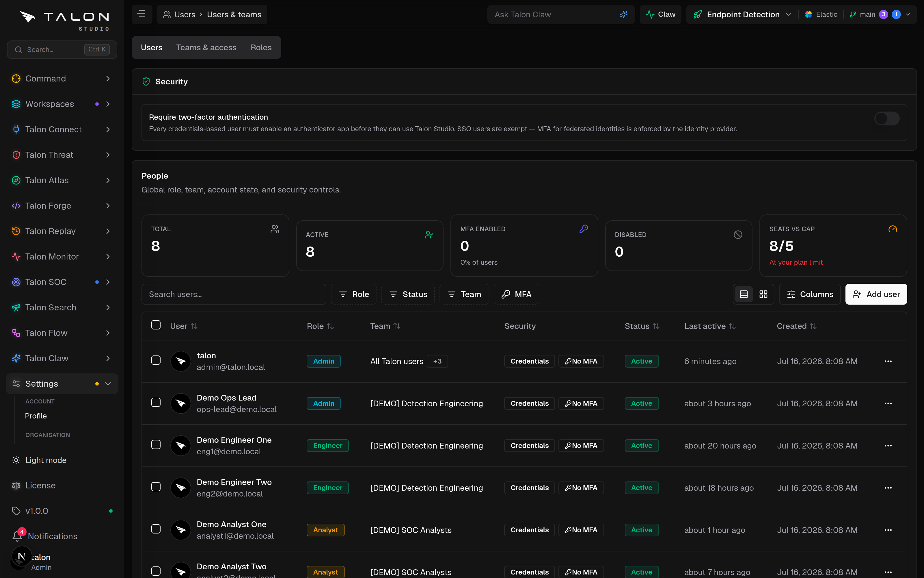Viewport: 924px width, 578px height.
Task: Select checkbox for talon admin@talon.local
Action: 156,360
